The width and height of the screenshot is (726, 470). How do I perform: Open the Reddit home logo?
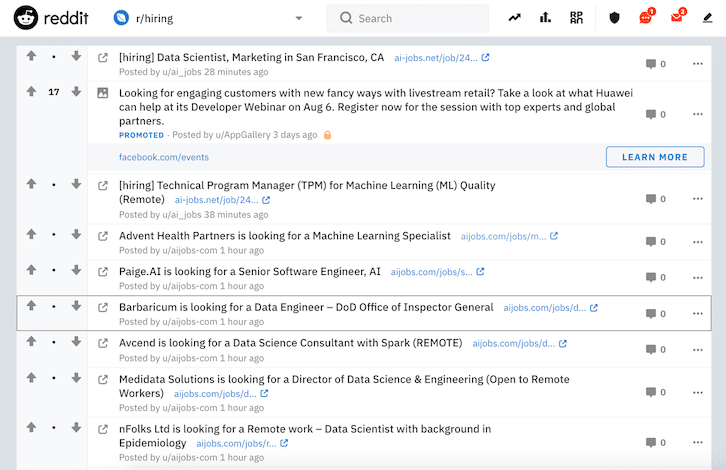(x=51, y=18)
